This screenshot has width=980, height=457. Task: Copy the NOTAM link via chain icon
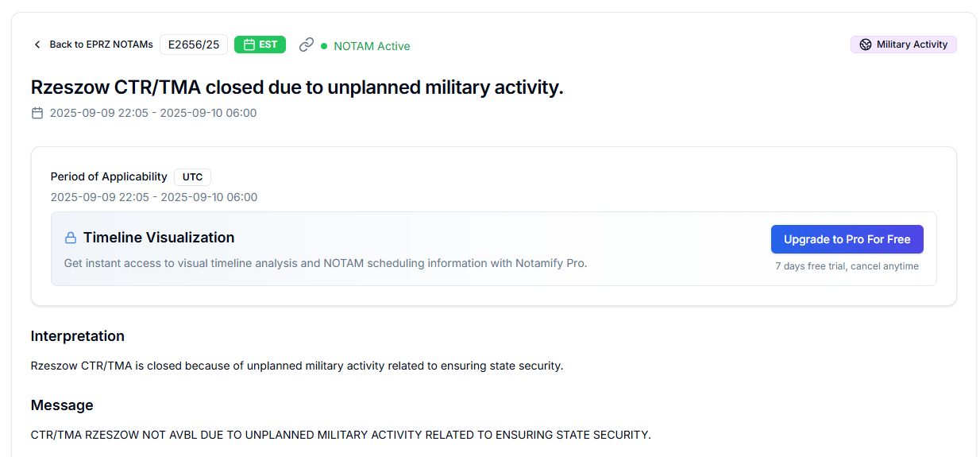[x=307, y=45]
